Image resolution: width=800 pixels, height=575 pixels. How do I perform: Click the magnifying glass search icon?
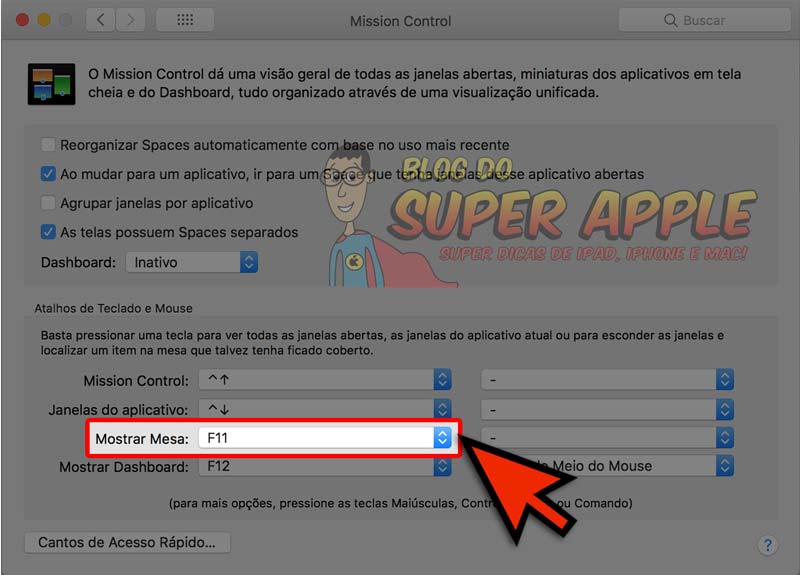click(x=670, y=20)
